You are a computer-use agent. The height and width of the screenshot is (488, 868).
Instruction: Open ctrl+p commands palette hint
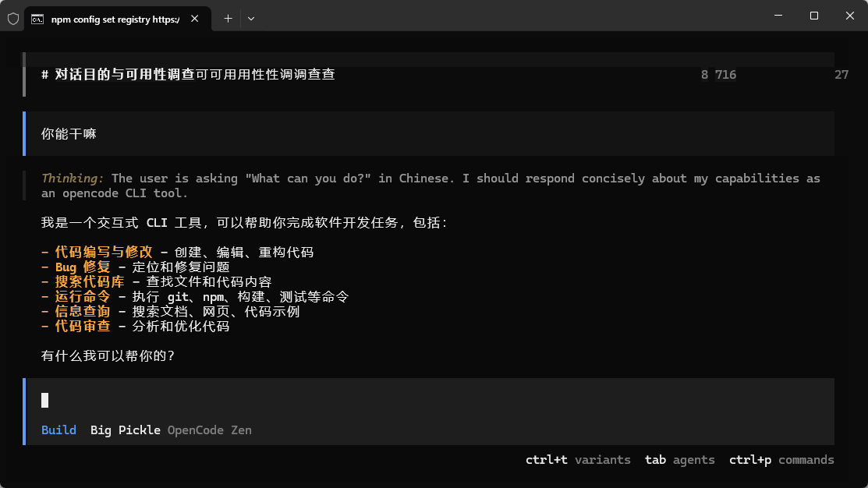point(781,460)
